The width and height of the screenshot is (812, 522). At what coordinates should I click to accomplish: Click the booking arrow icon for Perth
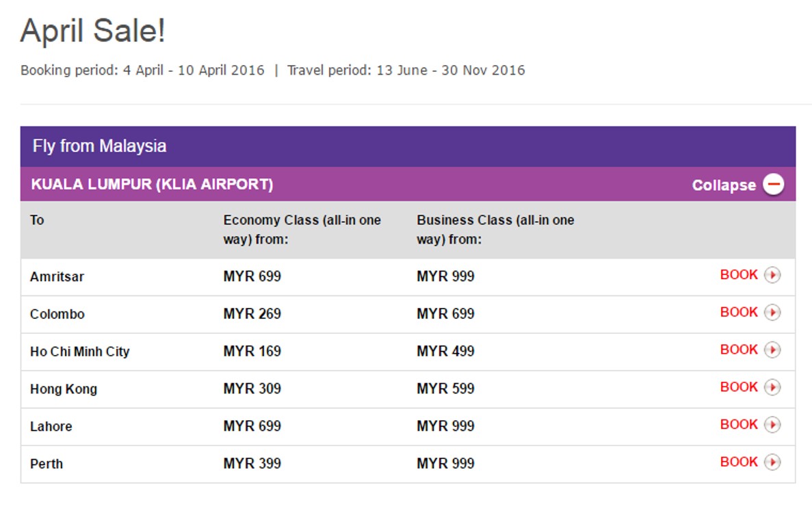click(772, 461)
